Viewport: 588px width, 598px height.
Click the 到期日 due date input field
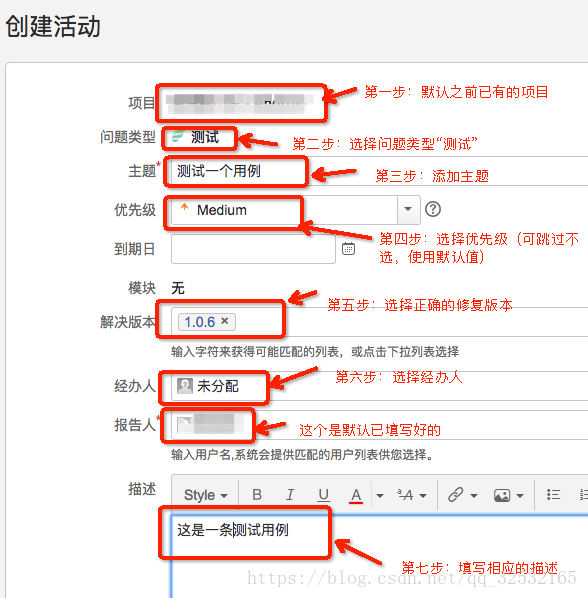pos(253,249)
